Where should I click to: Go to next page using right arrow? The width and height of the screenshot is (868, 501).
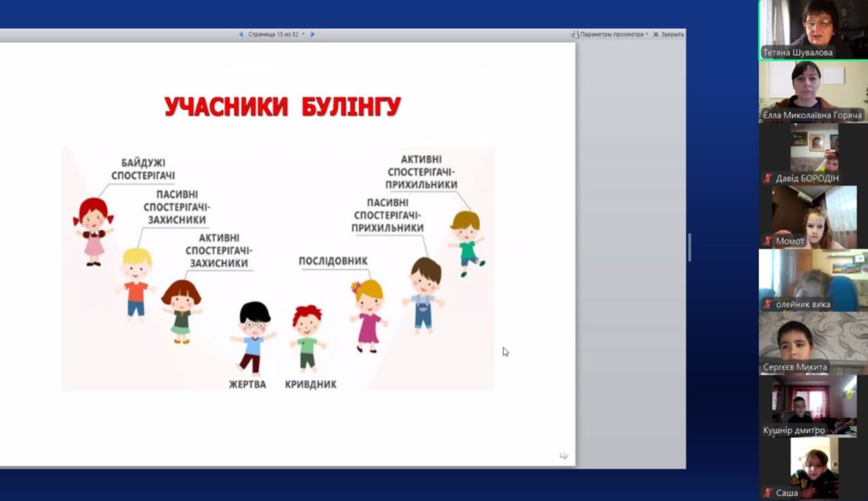312,34
